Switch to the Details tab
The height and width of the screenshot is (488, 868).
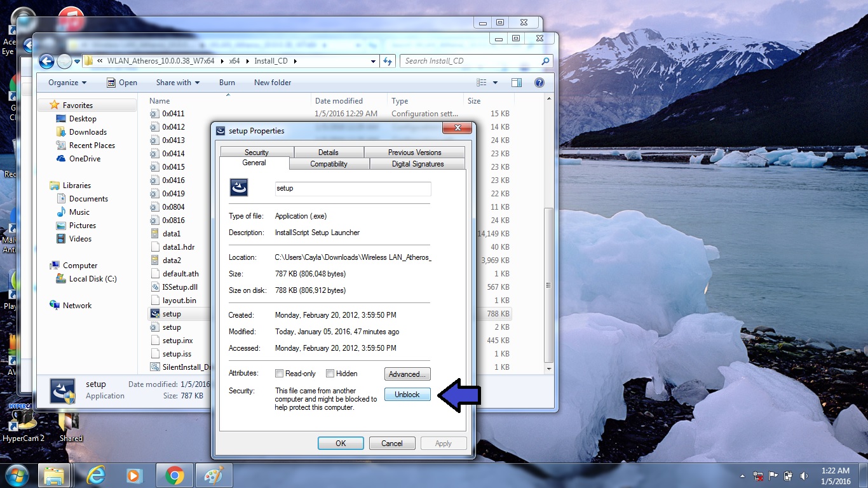[329, 152]
